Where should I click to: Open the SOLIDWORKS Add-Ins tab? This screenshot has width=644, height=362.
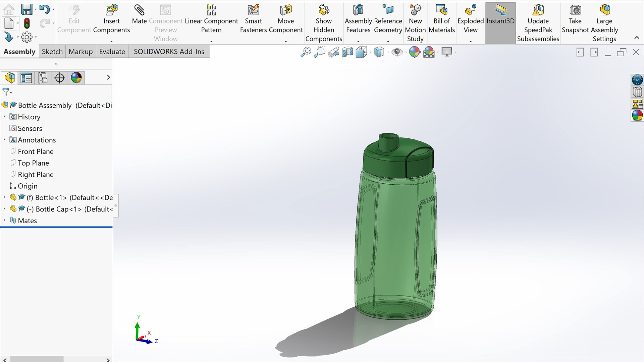[x=169, y=52]
